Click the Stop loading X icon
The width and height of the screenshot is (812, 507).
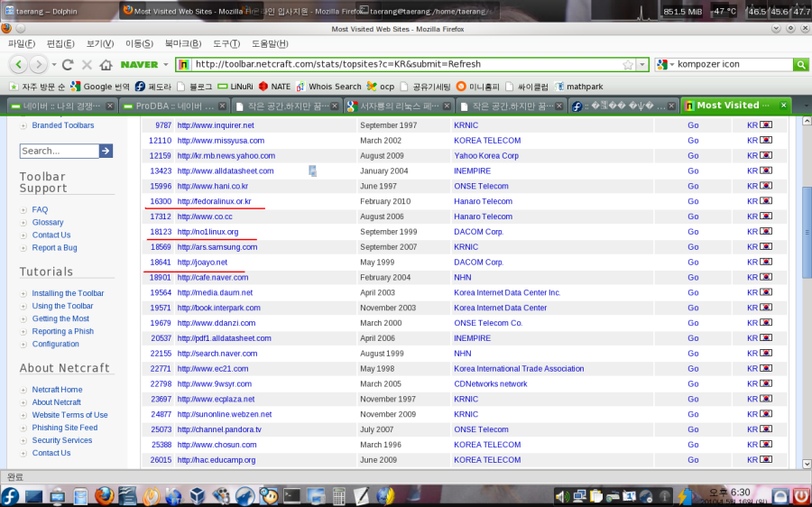(87, 65)
